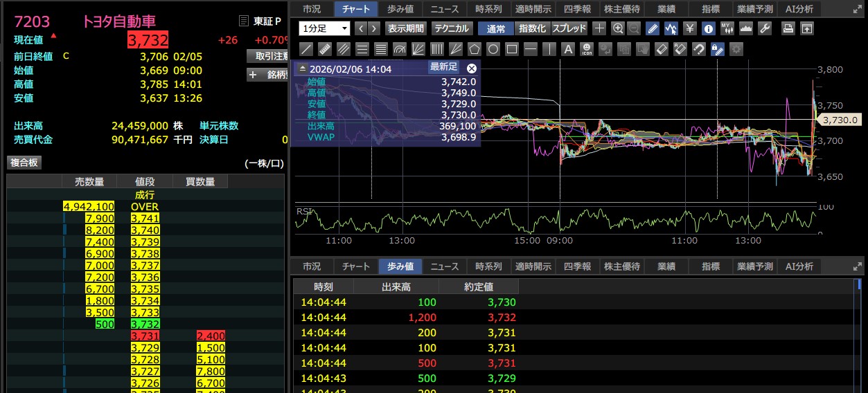Open chart settings wrench icon
Viewport: 868px width, 393px height.
click(x=765, y=28)
